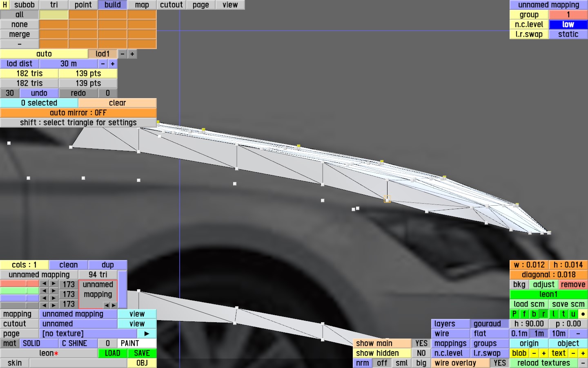Click the left arrow of the red color row
Image resolution: width=588 pixels, height=368 pixels.
44,284
